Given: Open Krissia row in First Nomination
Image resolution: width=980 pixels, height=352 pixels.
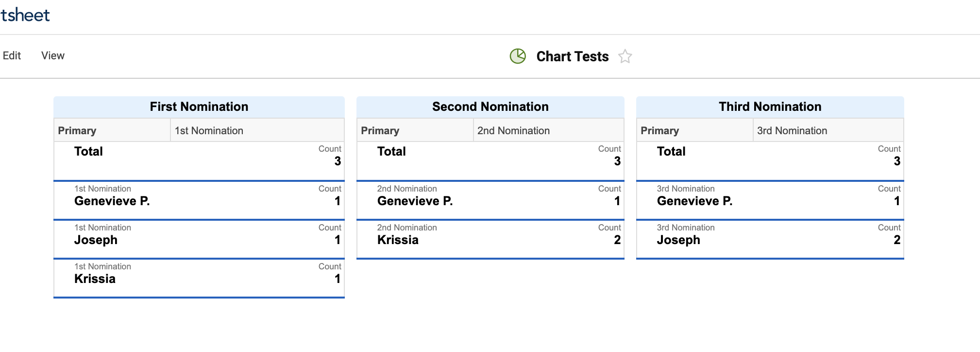Looking at the screenshot, I should click(95, 279).
